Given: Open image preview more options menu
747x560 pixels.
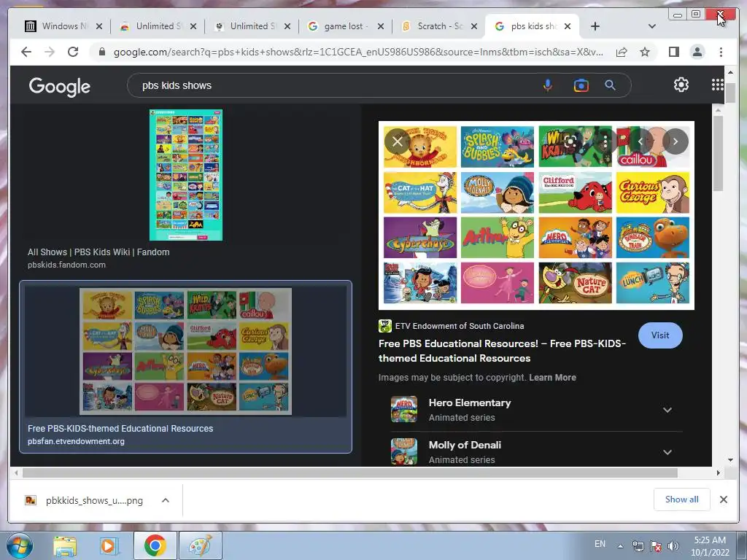Looking at the screenshot, I should point(605,141).
